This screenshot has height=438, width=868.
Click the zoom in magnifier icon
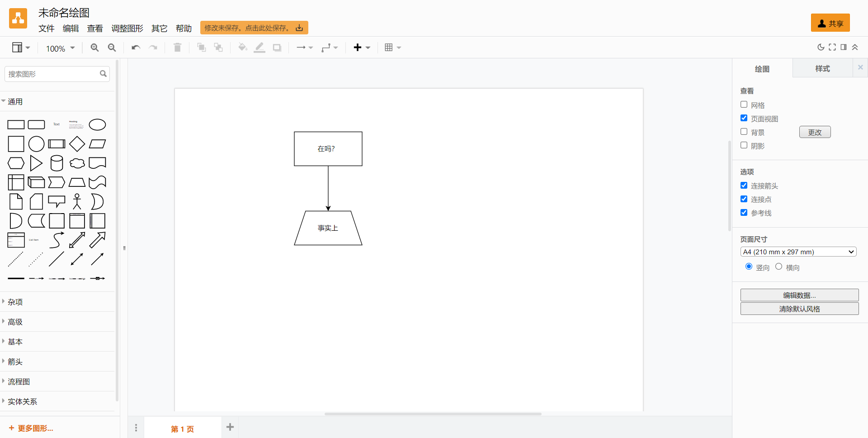click(x=94, y=47)
